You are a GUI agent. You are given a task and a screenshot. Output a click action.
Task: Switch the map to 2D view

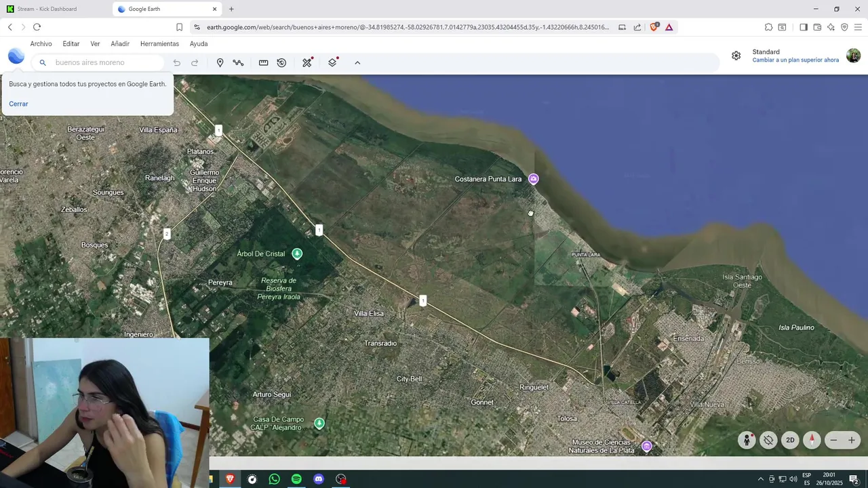point(790,440)
